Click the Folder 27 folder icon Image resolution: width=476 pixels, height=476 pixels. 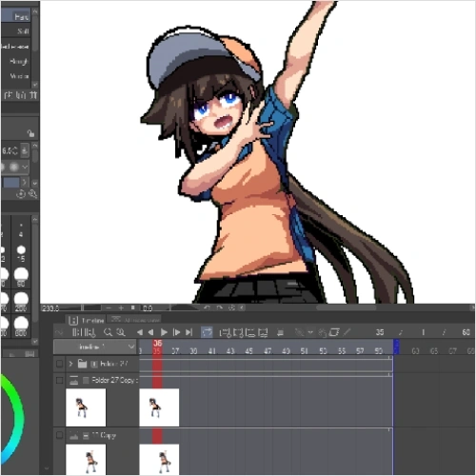[x=82, y=364]
